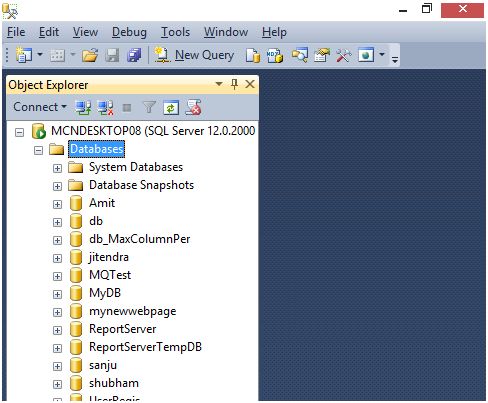Image resolution: width=488 pixels, height=403 pixels.
Task: Click the Analysis Services MDX Query icon
Action: coord(275,55)
